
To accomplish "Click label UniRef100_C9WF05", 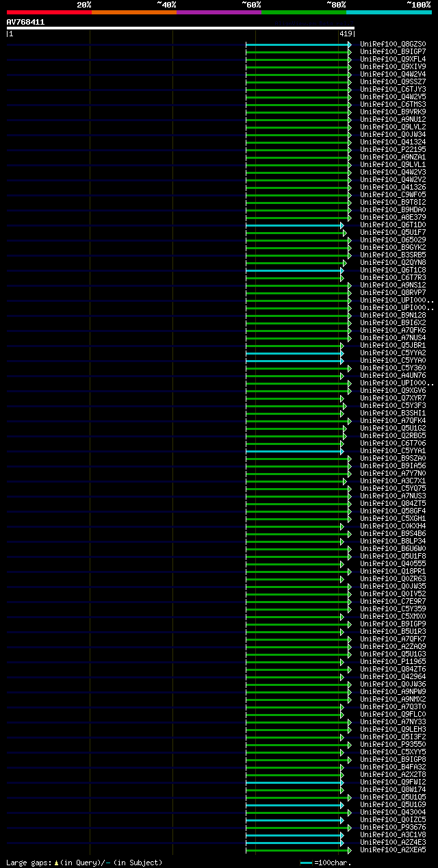I will (393, 194).
